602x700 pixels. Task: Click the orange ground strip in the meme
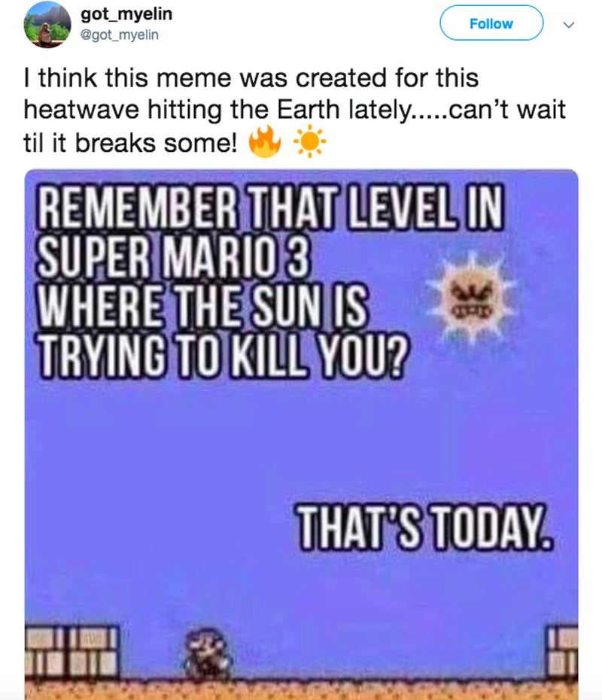(301, 689)
